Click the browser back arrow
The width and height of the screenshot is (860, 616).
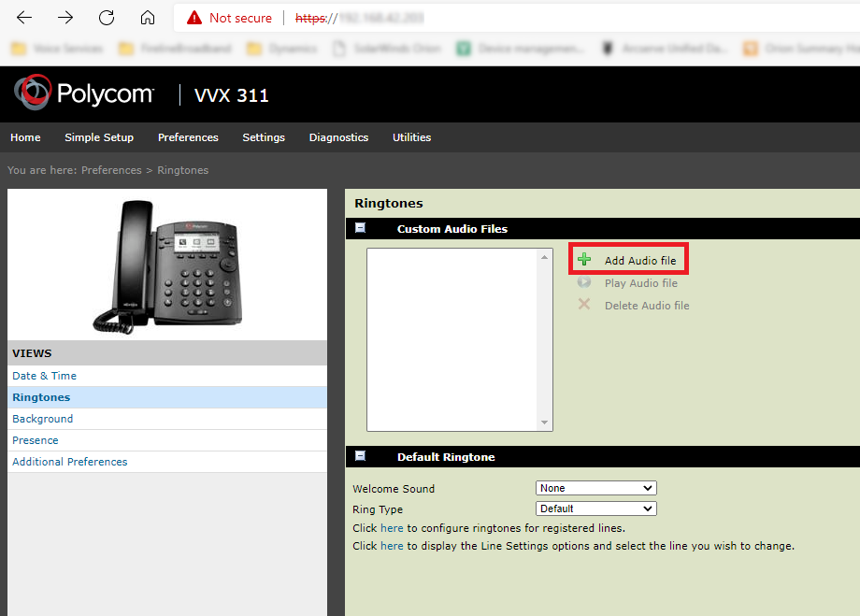click(24, 18)
